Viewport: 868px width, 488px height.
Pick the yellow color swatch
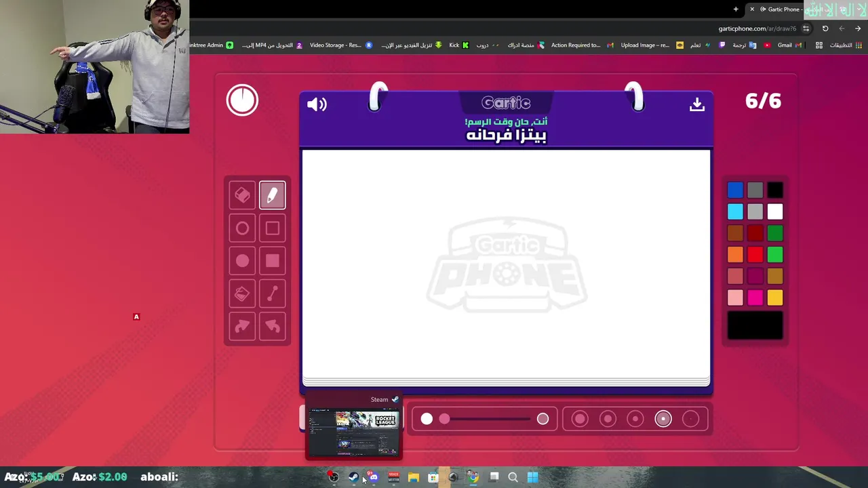[775, 298]
